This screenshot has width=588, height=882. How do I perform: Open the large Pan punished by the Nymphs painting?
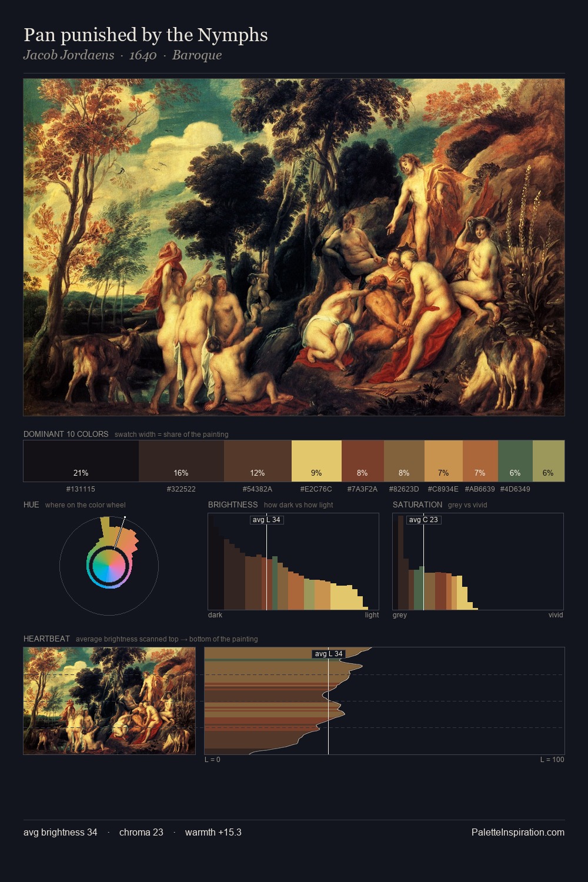click(294, 248)
